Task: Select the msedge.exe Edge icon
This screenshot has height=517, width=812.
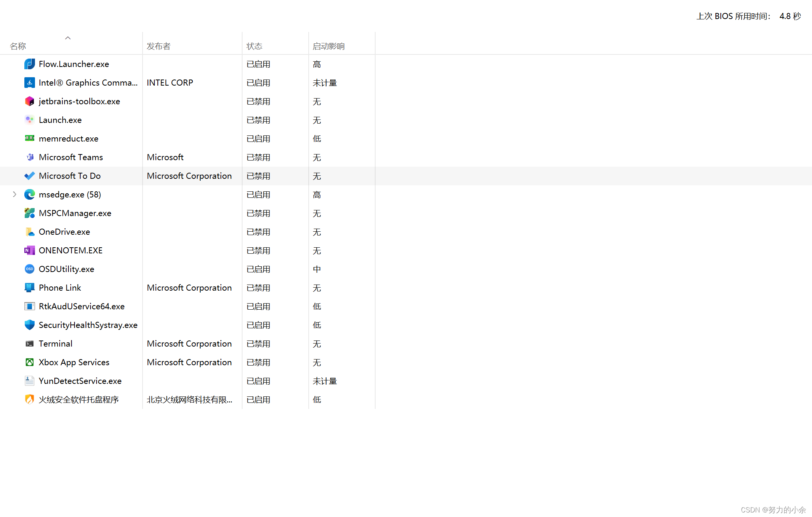Action: [x=29, y=194]
